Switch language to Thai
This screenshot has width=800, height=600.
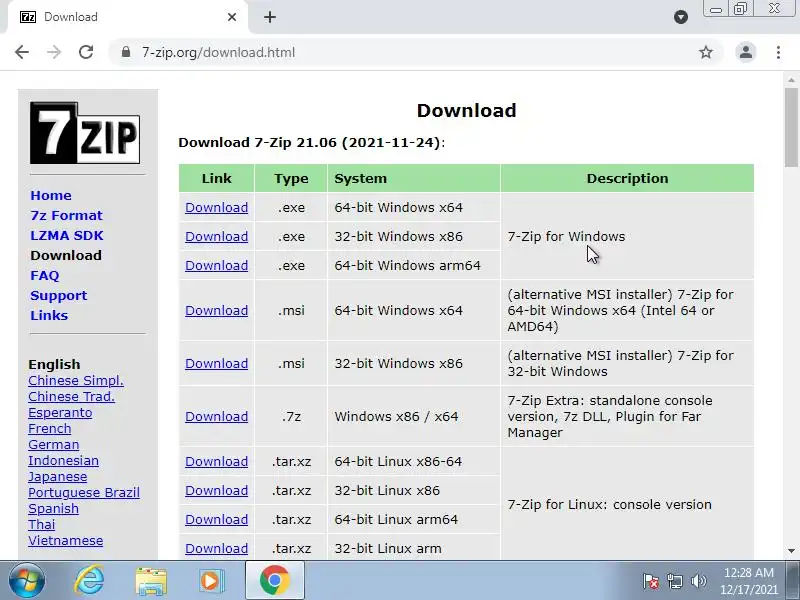point(41,525)
